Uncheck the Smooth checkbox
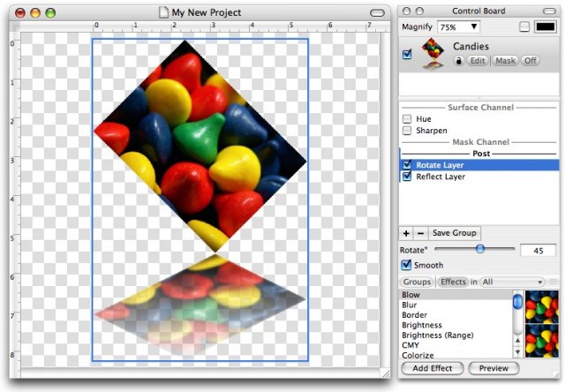 click(x=406, y=265)
